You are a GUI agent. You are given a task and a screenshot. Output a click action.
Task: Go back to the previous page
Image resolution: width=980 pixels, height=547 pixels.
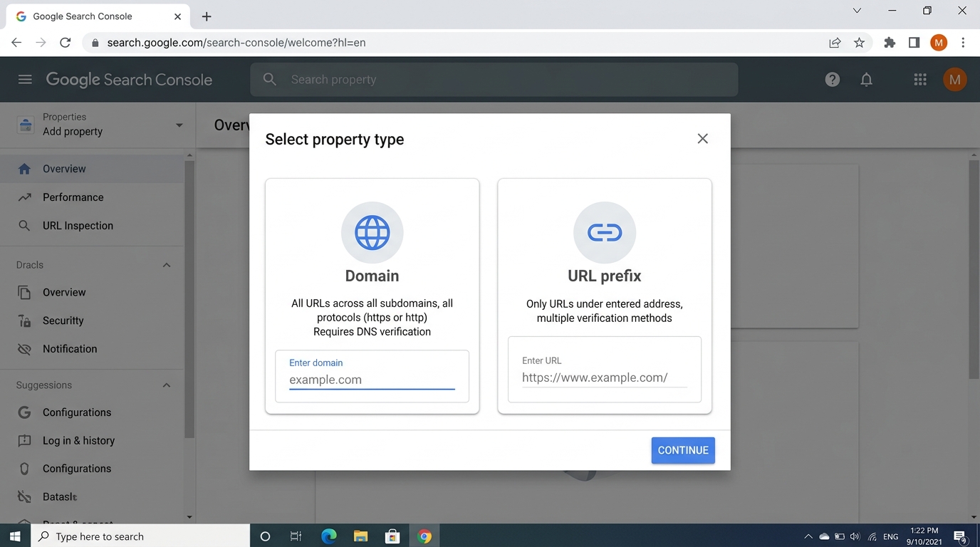coord(16,43)
